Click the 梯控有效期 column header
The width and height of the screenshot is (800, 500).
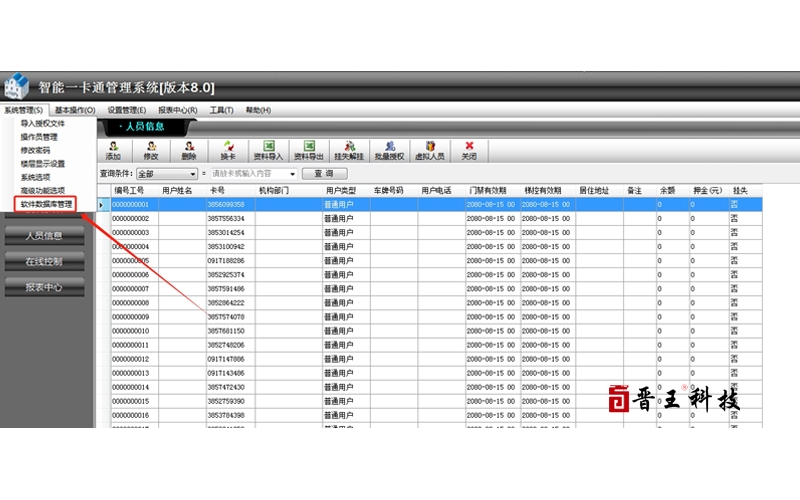coord(548,190)
